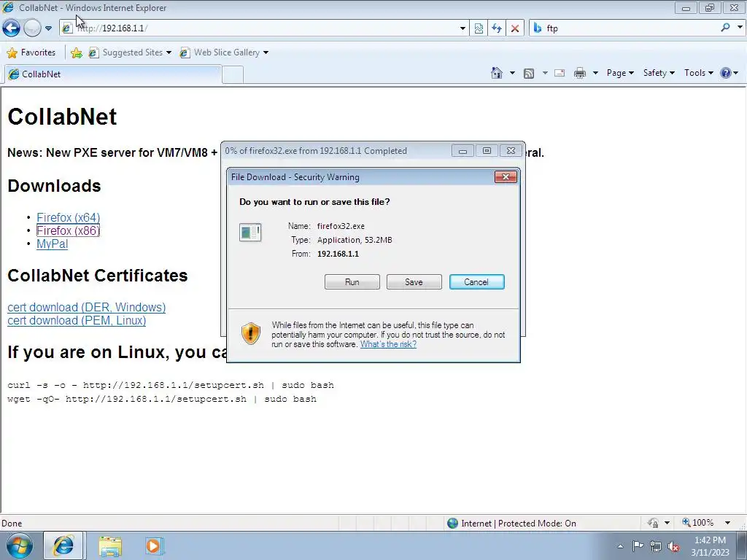This screenshot has height=560, width=747.
Task: Click the Help question mark icon
Action: tap(726, 73)
